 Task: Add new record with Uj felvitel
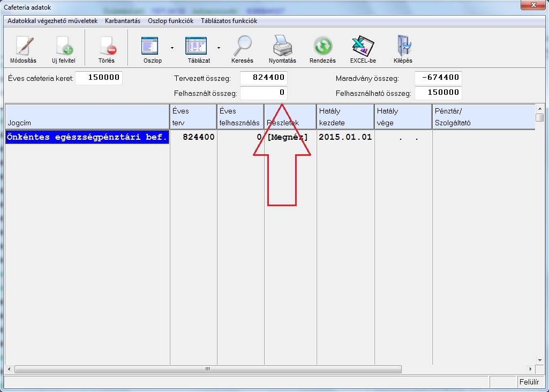[x=63, y=48]
